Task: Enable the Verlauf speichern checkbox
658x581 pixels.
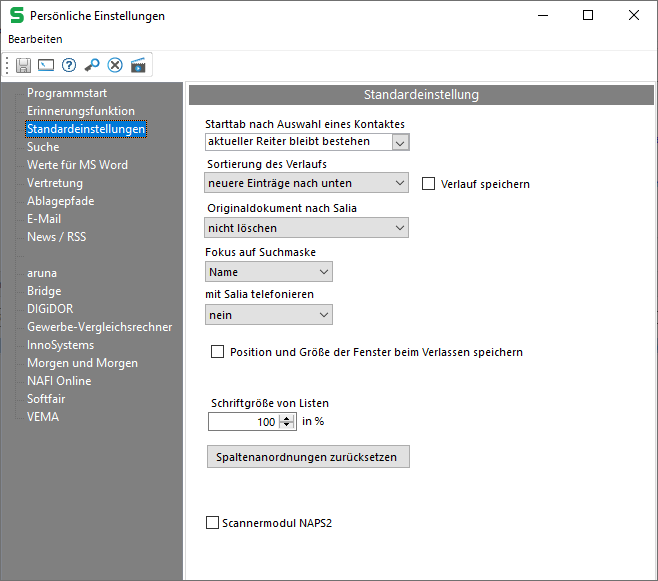Action: click(429, 184)
